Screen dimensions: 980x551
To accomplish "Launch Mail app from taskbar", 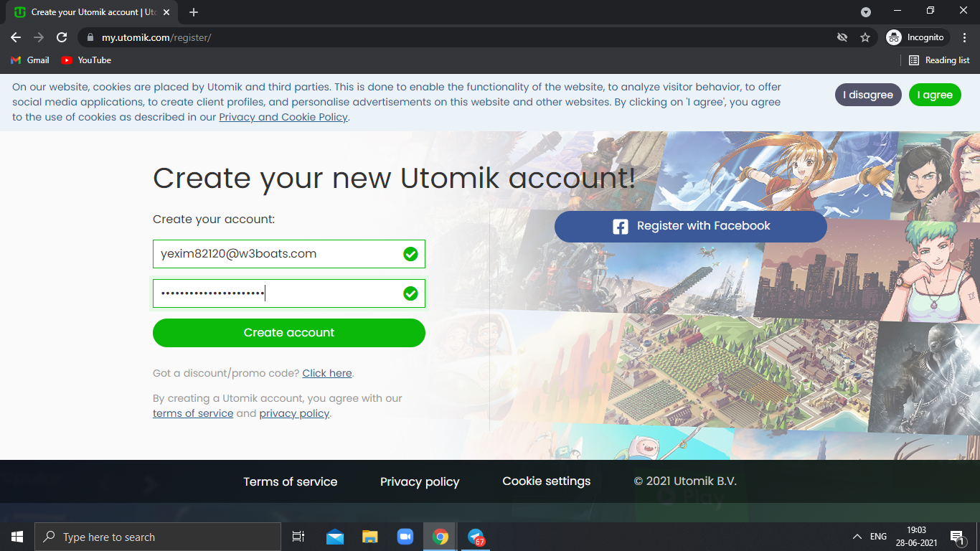I will click(x=335, y=537).
